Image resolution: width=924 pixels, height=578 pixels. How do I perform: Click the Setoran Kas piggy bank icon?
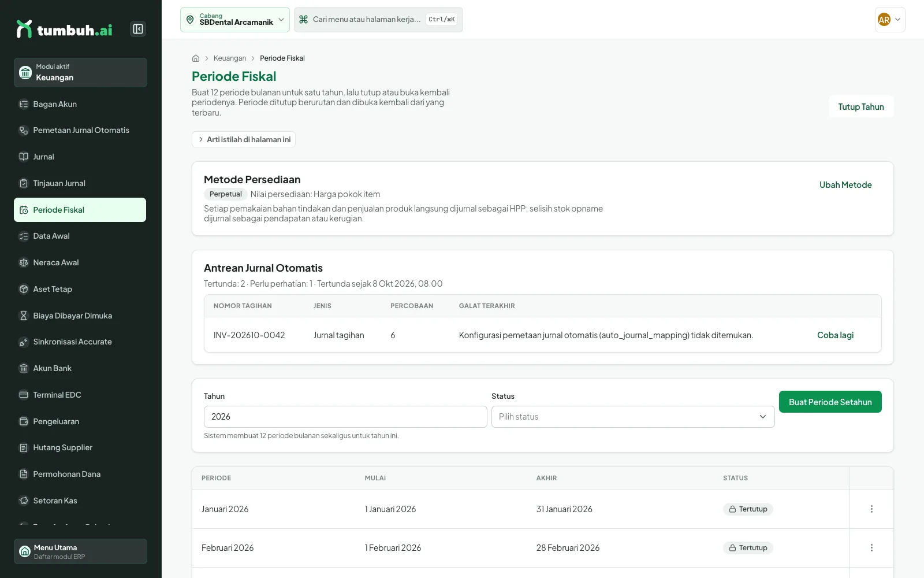(24, 501)
